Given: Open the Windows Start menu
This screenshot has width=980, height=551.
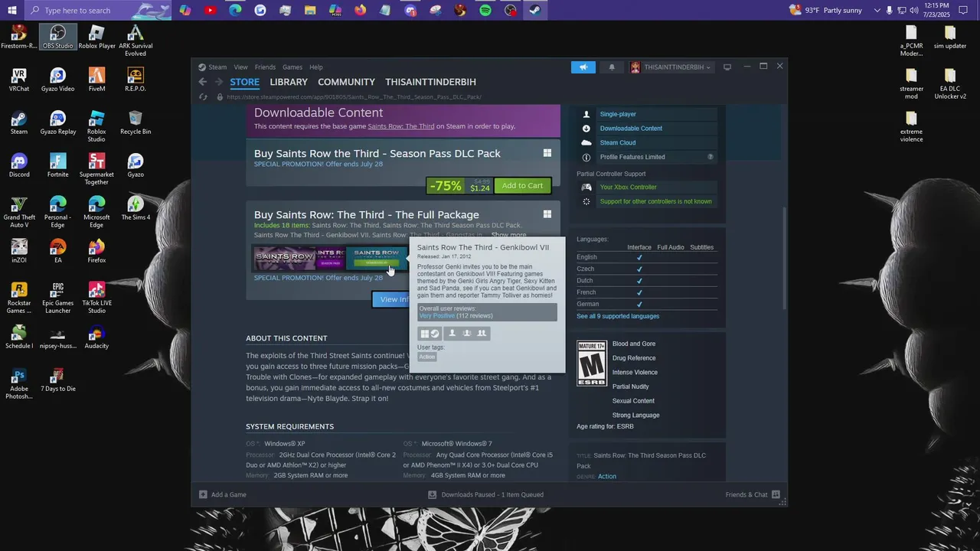Looking at the screenshot, I should pos(12,10).
